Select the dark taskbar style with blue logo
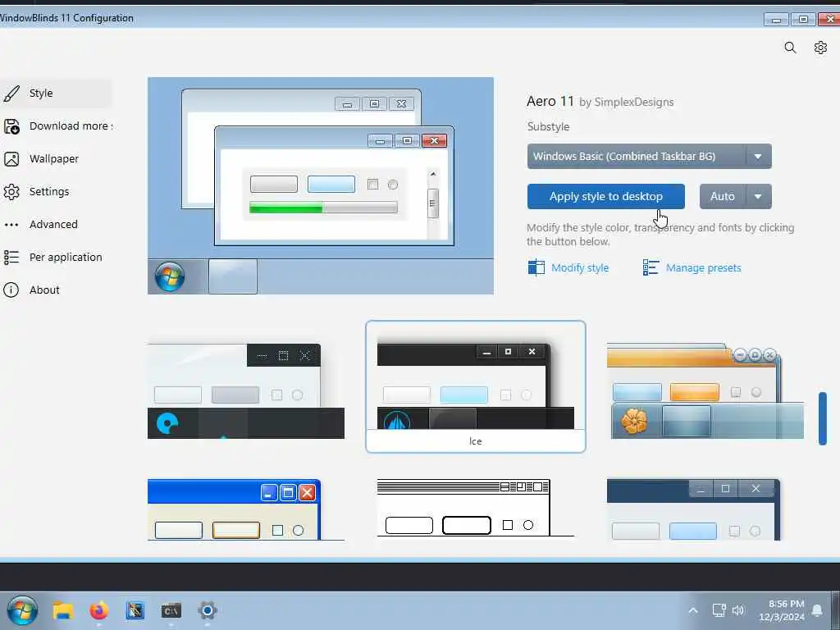 pos(246,391)
